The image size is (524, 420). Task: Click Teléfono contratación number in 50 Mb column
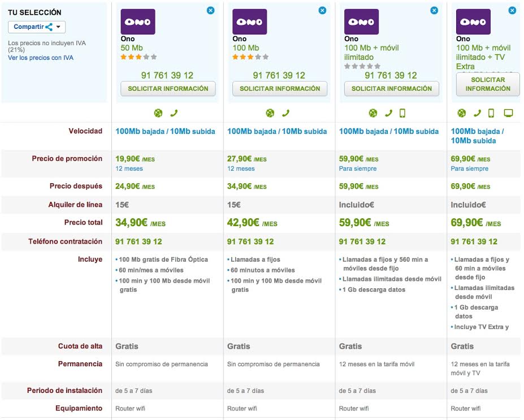[138, 241]
